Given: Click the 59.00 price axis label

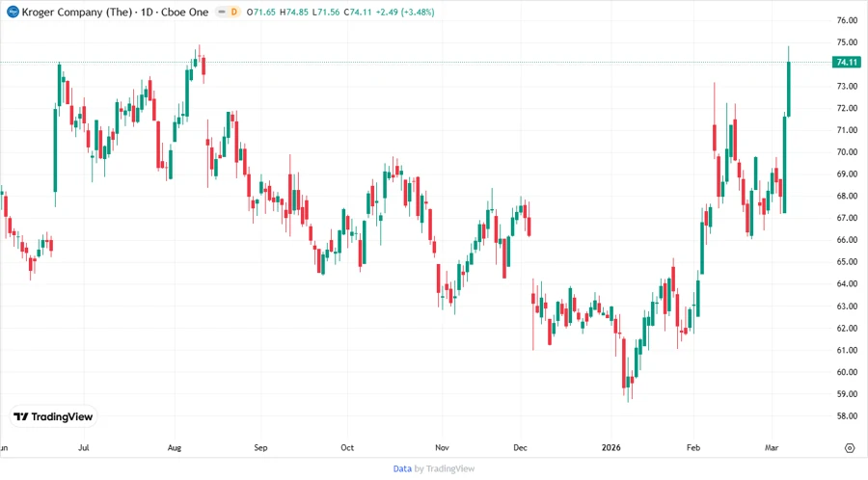Looking at the screenshot, I should point(847,394).
